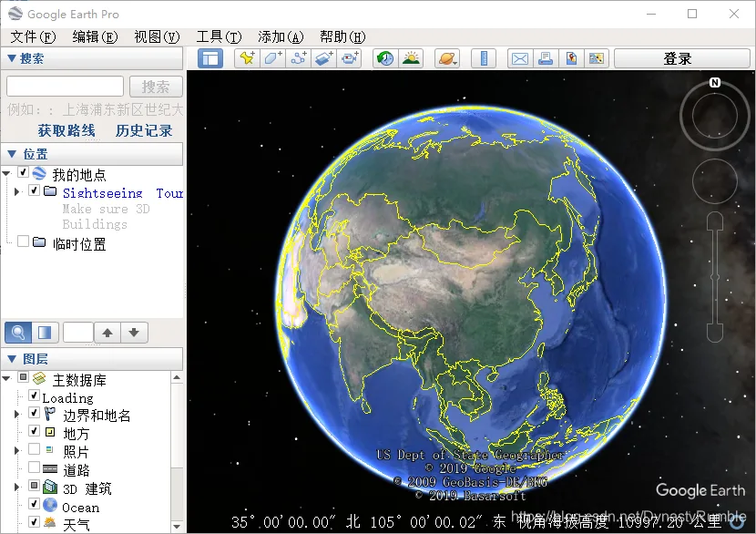The width and height of the screenshot is (756, 534).
Task: Click the Save Image icon
Action: (571, 59)
